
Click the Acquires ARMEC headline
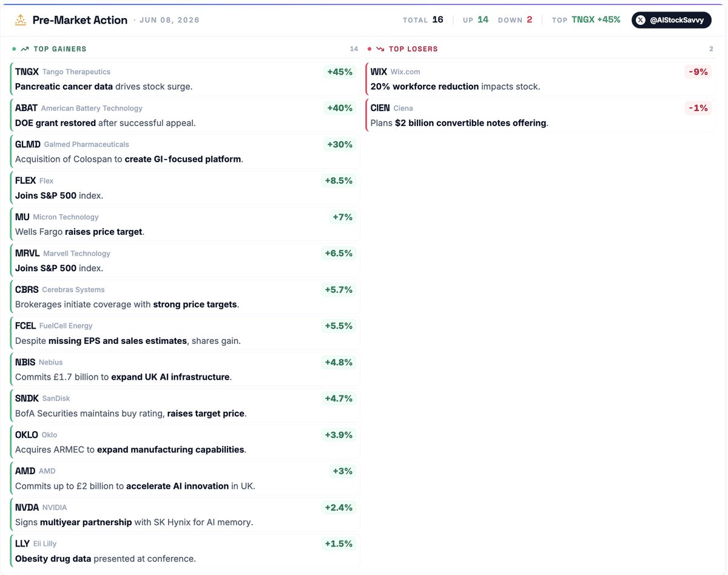coord(131,450)
